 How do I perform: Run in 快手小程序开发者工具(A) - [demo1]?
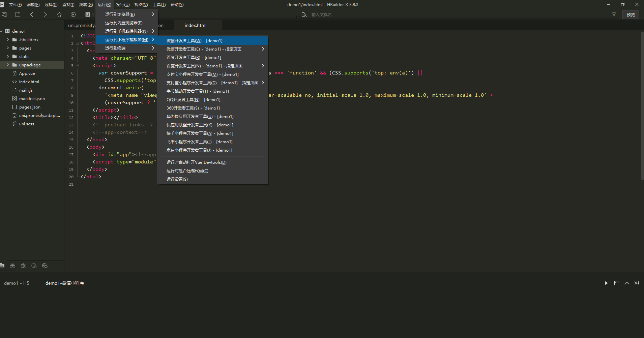pyautogui.click(x=212, y=133)
